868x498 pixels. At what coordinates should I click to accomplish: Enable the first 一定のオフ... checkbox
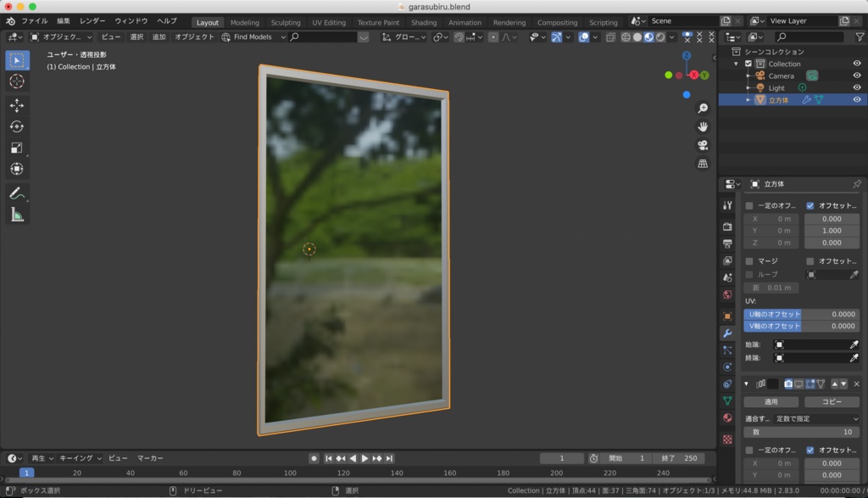click(749, 205)
